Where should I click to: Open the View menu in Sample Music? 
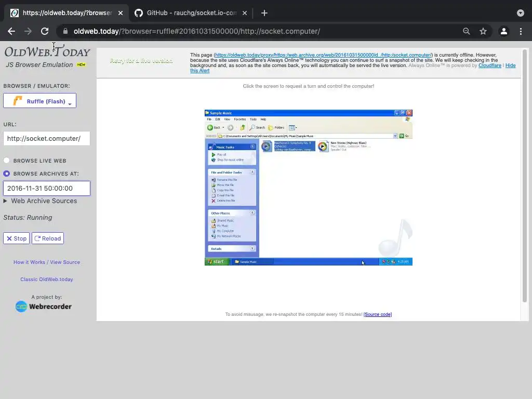(227, 119)
